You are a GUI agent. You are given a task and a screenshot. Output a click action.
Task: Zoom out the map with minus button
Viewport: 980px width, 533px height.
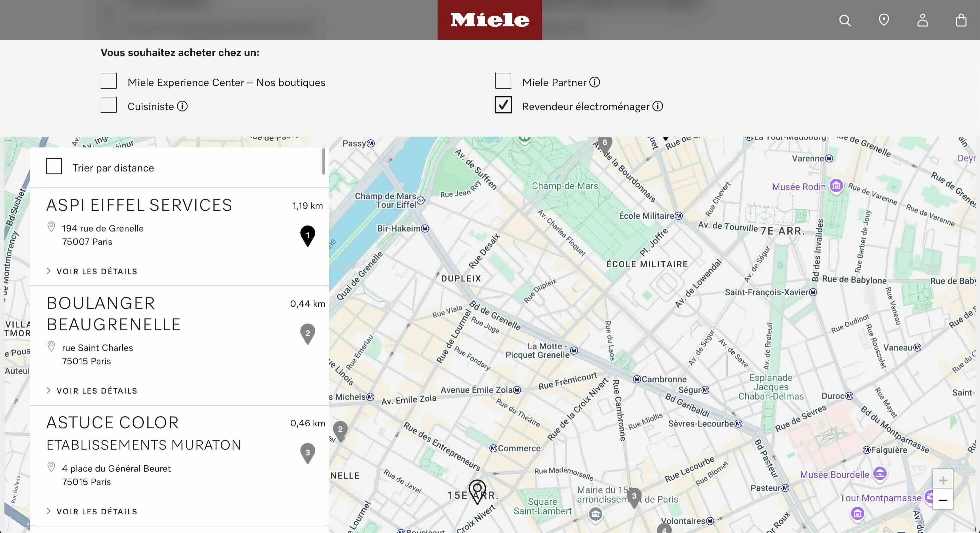point(943,500)
